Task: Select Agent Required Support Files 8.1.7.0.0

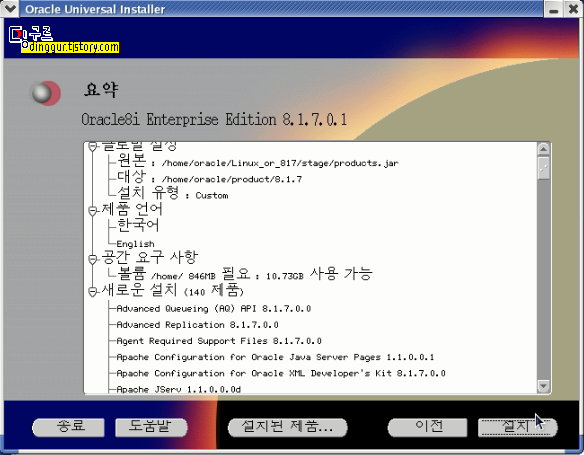Action: click(x=219, y=341)
